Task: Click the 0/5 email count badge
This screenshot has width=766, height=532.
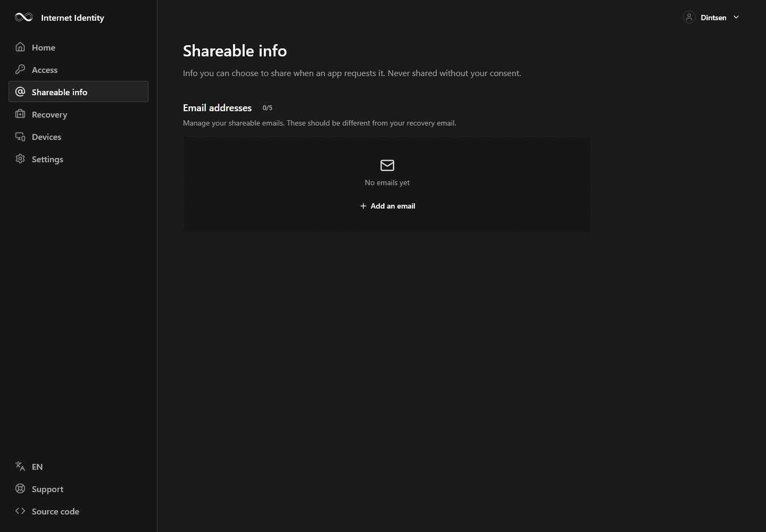Action: (x=268, y=107)
